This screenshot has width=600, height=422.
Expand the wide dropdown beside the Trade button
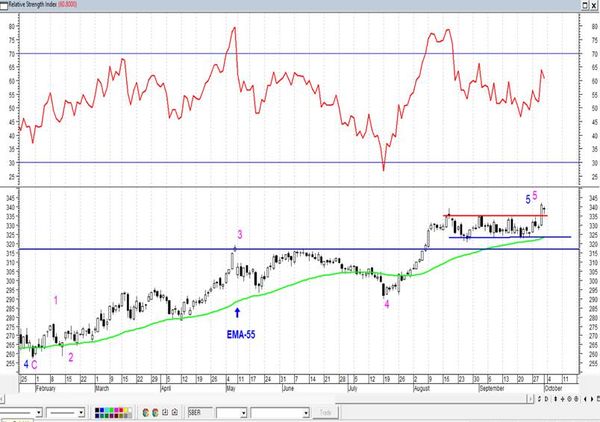click(x=306, y=413)
